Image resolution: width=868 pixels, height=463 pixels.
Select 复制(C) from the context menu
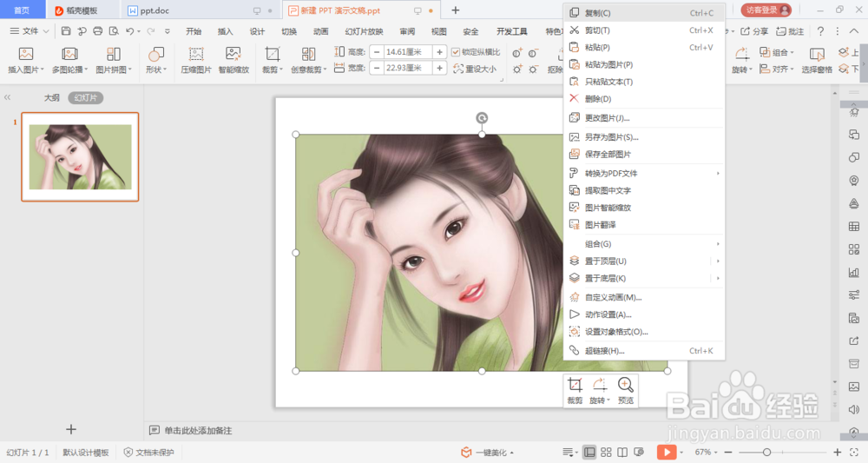tap(644, 13)
